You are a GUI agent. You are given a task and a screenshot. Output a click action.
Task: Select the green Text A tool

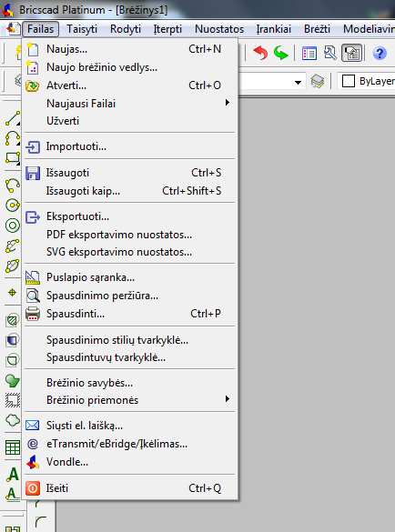13,475
